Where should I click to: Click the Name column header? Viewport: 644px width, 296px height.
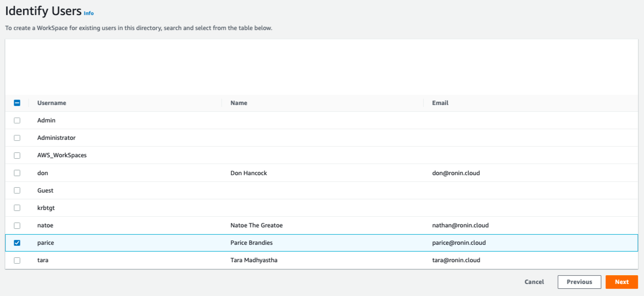239,103
